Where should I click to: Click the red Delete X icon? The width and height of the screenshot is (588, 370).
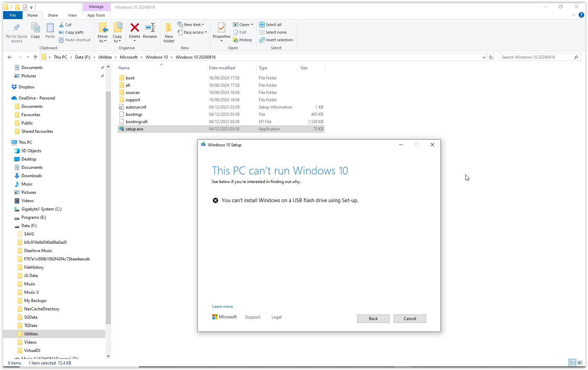(134, 27)
